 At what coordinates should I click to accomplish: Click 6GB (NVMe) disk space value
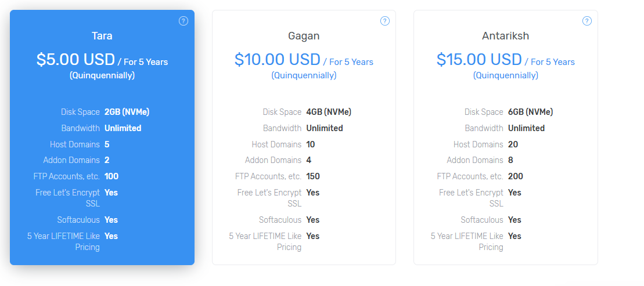pos(530,112)
